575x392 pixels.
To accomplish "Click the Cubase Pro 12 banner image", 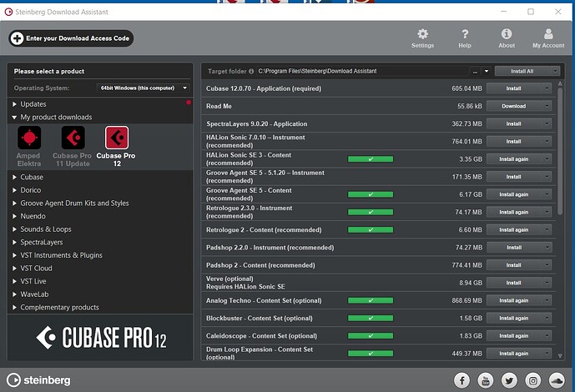I will [100, 338].
